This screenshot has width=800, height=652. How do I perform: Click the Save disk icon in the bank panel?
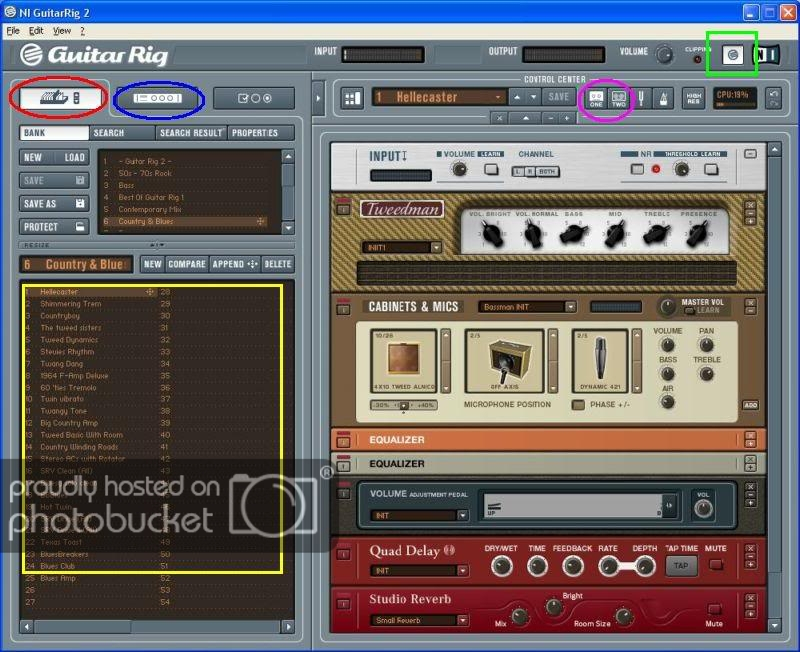pos(80,180)
